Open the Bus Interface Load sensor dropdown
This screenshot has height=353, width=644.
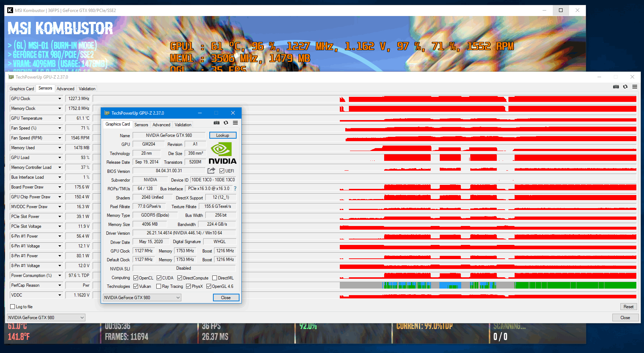pyautogui.click(x=60, y=177)
